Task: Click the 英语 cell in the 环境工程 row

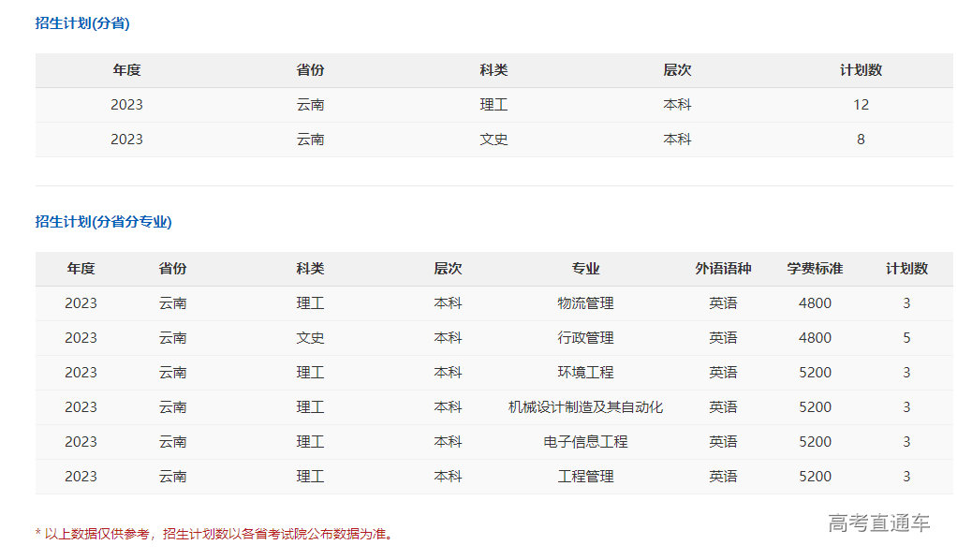Action: coord(723,373)
